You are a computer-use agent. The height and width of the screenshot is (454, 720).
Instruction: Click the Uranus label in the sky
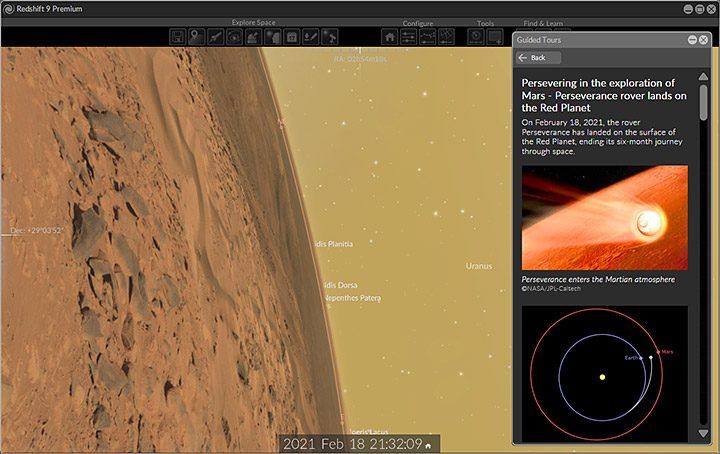click(479, 266)
